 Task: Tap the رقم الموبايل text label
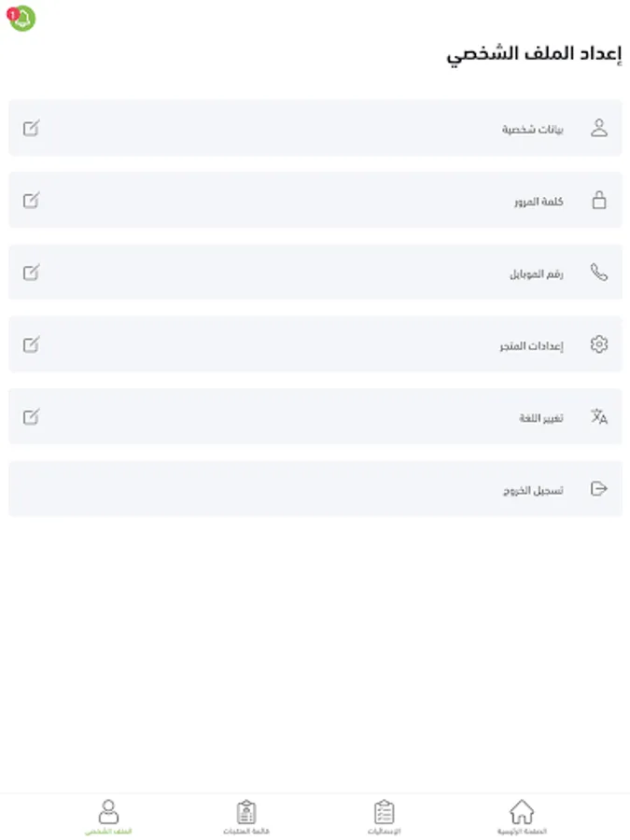[x=536, y=273]
